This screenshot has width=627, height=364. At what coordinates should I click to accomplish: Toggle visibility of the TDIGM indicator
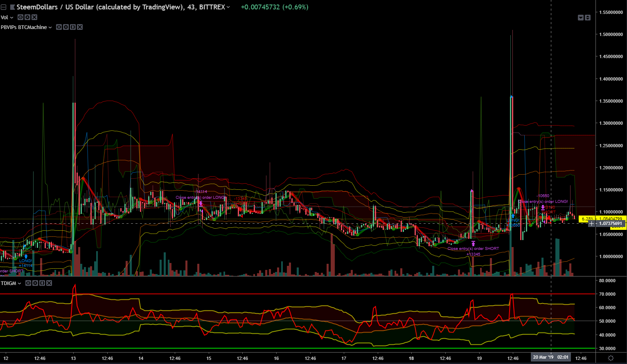pos(28,283)
